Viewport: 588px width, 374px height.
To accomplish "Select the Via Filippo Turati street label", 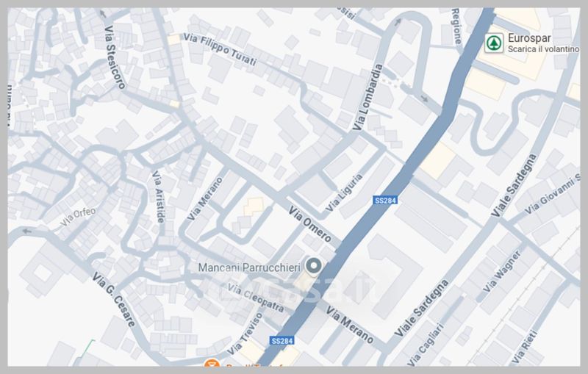I will [220, 49].
